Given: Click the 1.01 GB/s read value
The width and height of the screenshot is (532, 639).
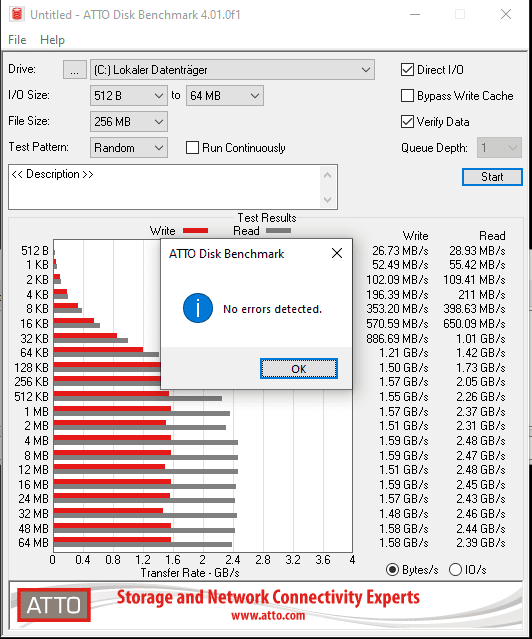Looking at the screenshot, I should [481, 339].
